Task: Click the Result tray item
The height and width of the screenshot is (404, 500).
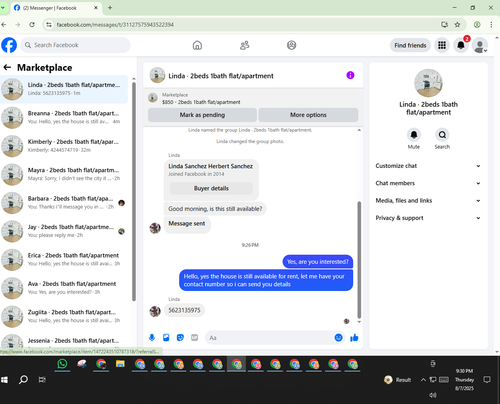Action: click(398, 380)
